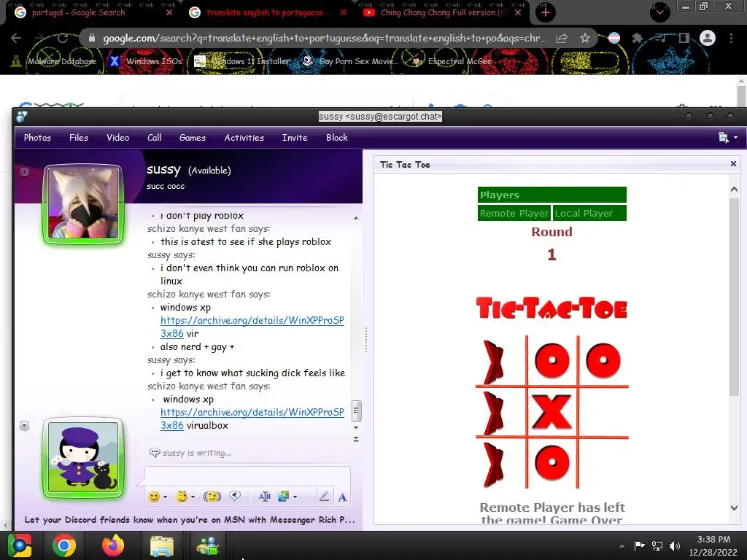Open Firefox from the taskbar
This screenshot has height=560, width=747.
point(113,545)
